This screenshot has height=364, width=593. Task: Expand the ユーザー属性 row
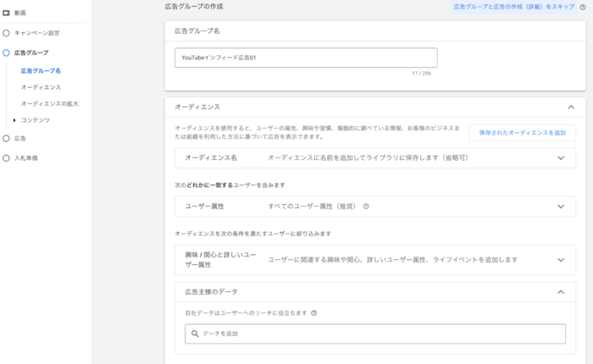click(x=560, y=207)
